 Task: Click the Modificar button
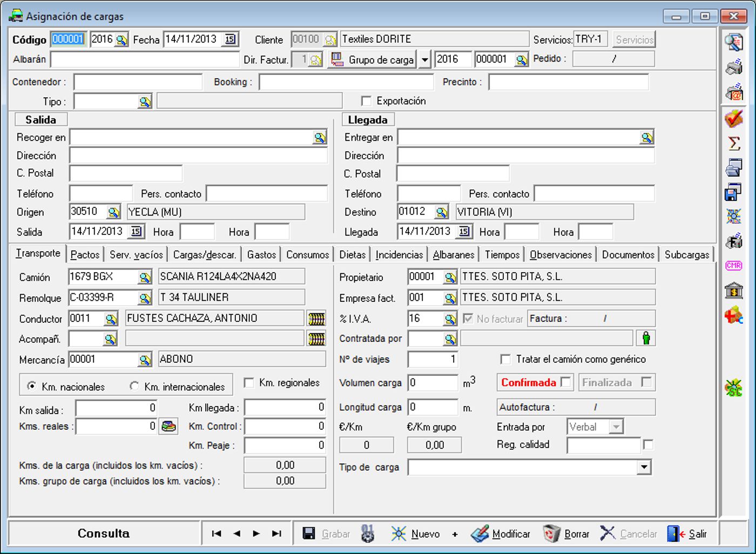coord(500,534)
